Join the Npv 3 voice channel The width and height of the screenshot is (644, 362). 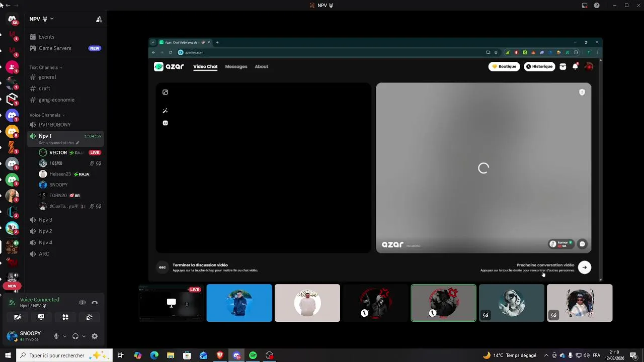point(65,220)
